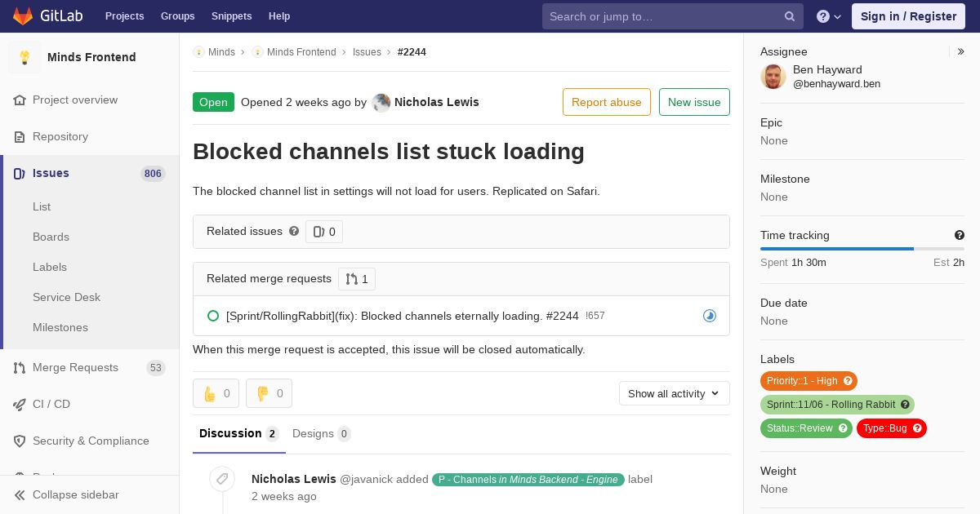Click help icon on Priority::1 - High label
The width and height of the screenshot is (980, 514).
click(848, 381)
